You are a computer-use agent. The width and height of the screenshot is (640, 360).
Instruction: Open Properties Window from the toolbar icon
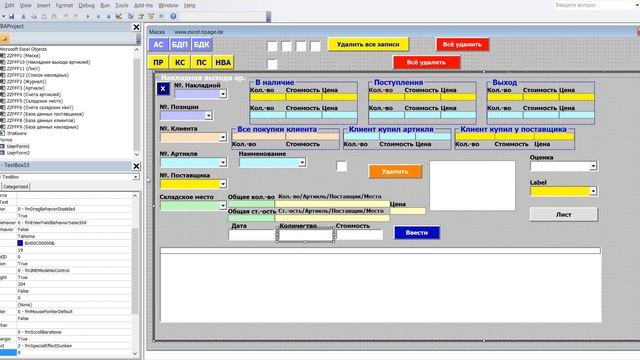tap(141, 16)
